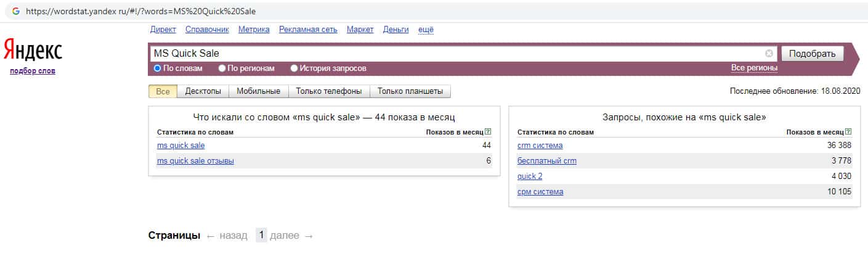Open the 'crm система' similar query link

pos(540,146)
